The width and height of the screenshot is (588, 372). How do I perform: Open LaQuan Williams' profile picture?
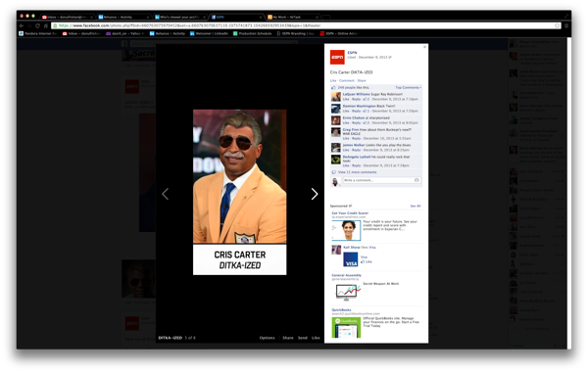[335, 97]
